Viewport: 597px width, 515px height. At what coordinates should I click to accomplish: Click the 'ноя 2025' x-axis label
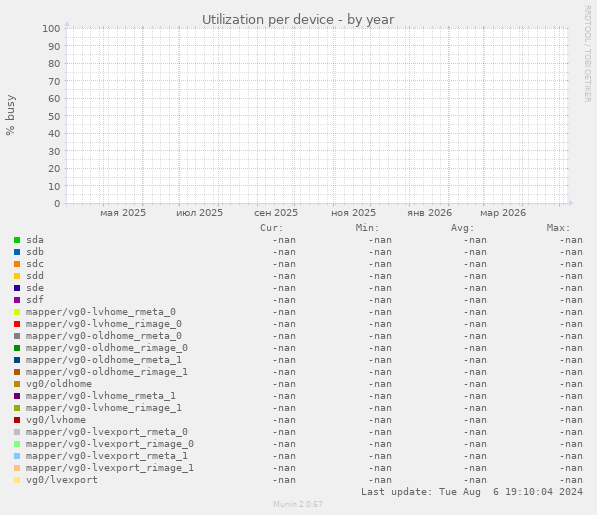pyautogui.click(x=353, y=213)
